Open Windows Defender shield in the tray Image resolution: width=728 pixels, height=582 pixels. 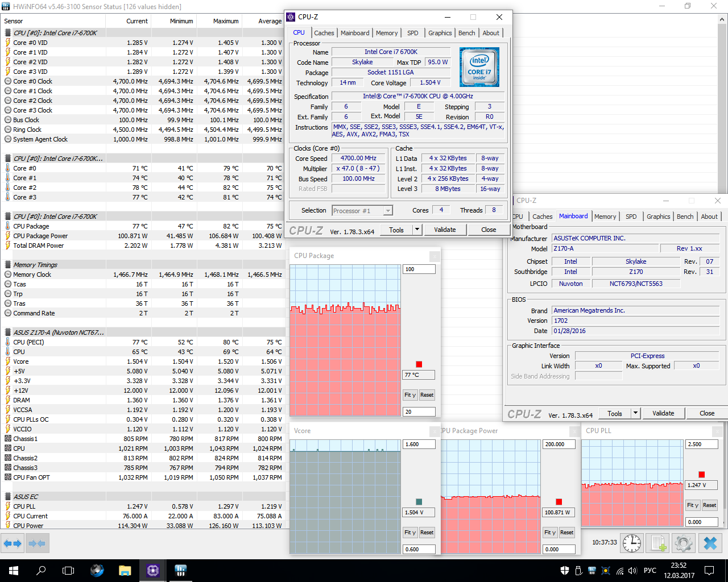(x=565, y=571)
